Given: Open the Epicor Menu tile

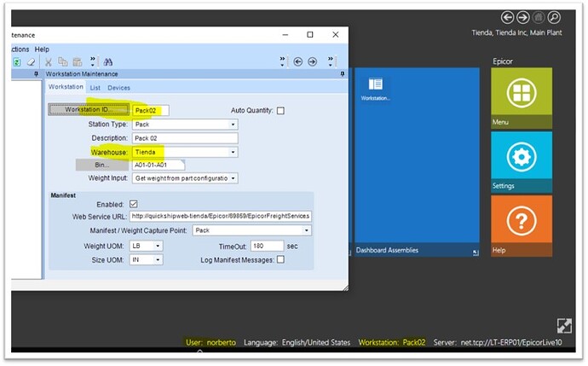Looking at the screenshot, I should pos(522,98).
